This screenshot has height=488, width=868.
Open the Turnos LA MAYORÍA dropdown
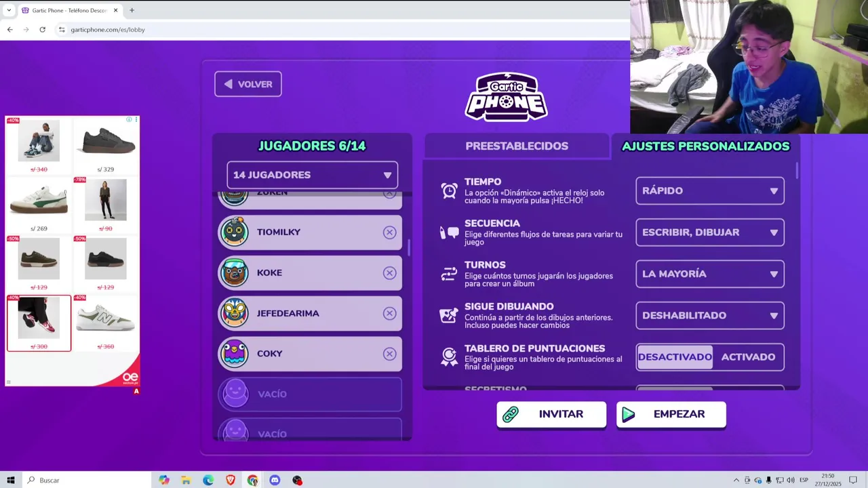(710, 274)
